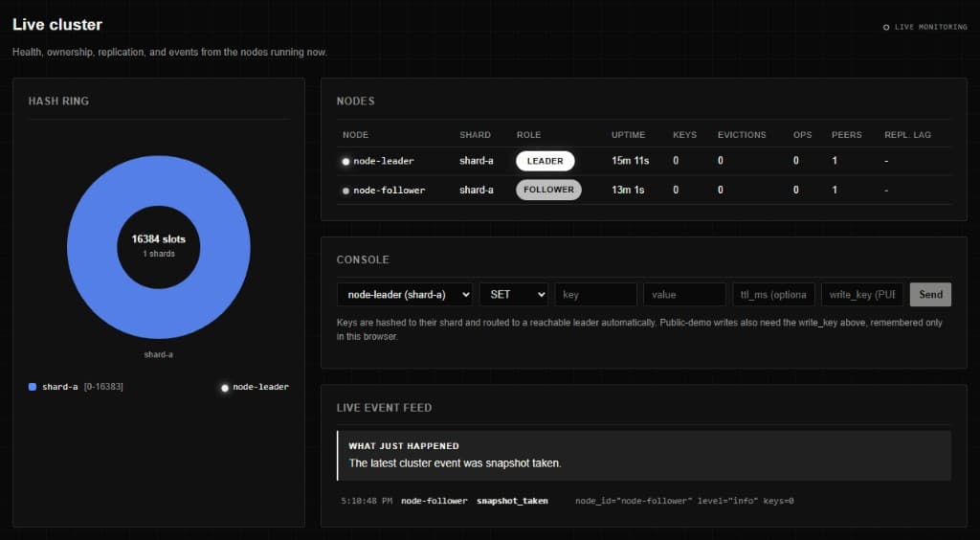
Task: Open the SET command dropdown
Action: 514,294
